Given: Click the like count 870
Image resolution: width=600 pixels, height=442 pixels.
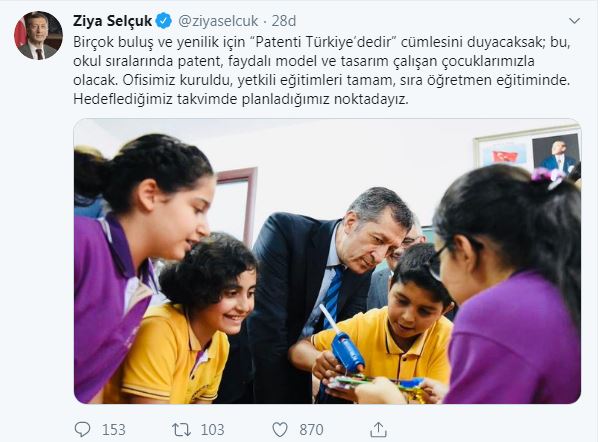Looking at the screenshot, I should click(x=311, y=430).
